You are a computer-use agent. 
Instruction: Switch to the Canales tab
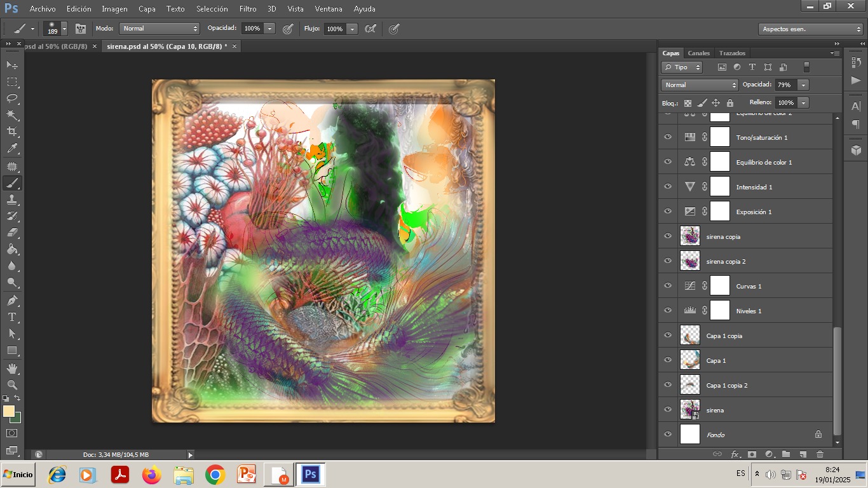[x=698, y=53]
